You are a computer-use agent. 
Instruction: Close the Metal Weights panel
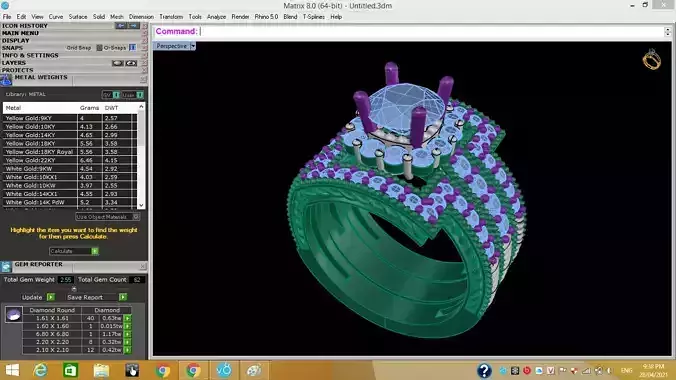pyautogui.click(x=143, y=79)
